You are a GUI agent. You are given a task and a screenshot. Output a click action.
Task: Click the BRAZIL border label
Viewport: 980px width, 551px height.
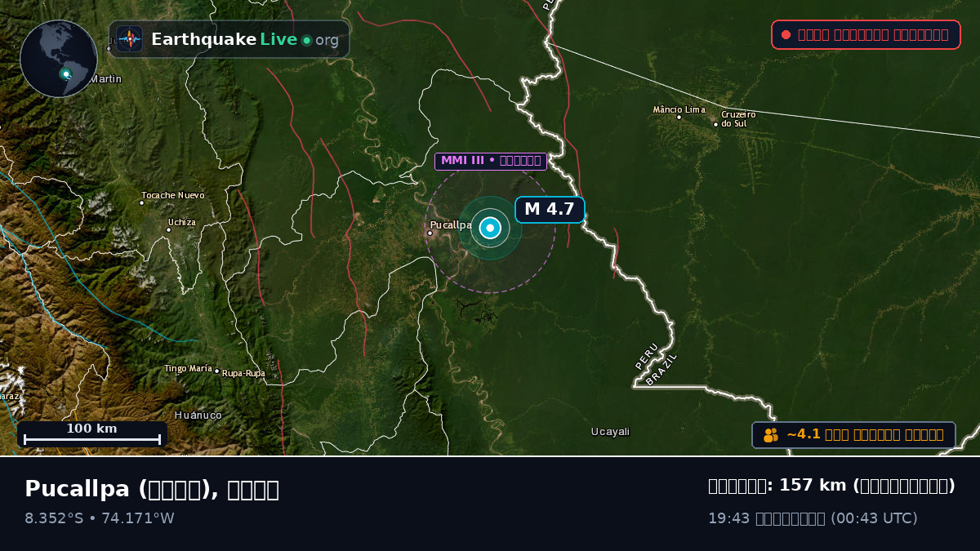coord(661,369)
